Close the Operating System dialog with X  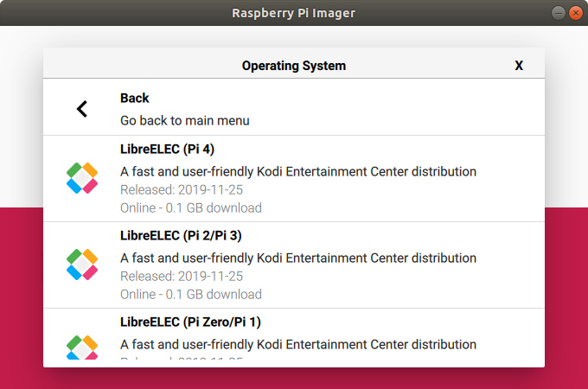click(519, 66)
